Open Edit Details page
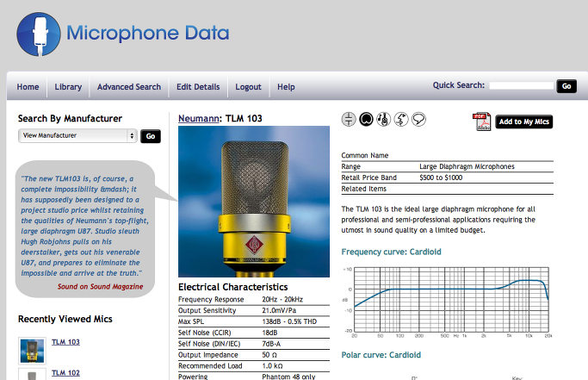Screen dimensions: 588x380 pyautogui.click(x=198, y=87)
